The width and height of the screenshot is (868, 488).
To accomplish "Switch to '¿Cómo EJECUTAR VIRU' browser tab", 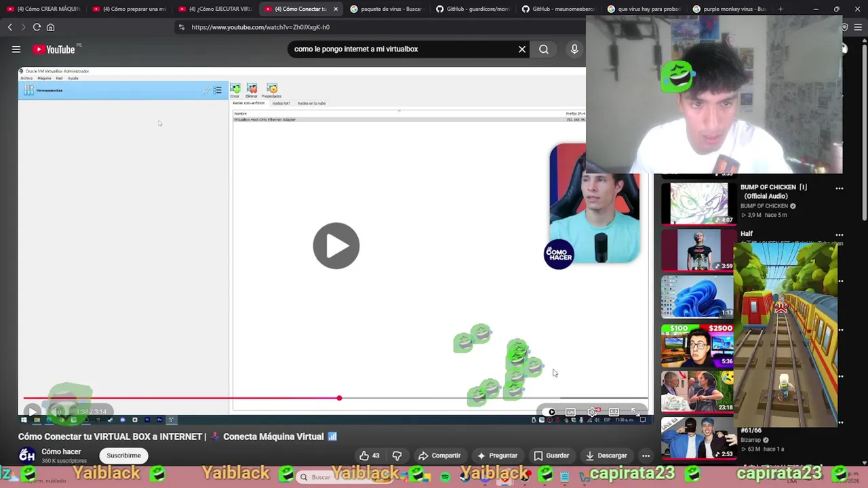I will pyautogui.click(x=216, y=9).
